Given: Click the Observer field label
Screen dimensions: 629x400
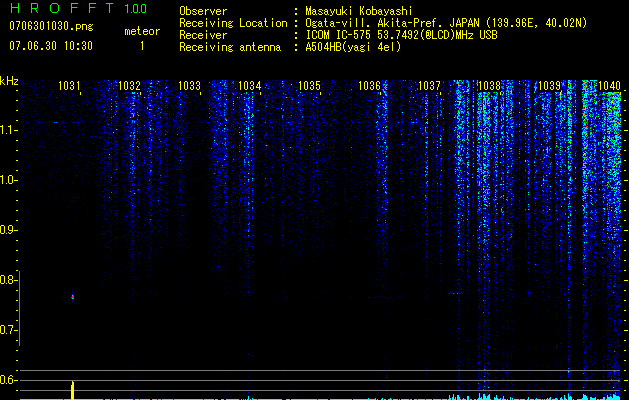Looking at the screenshot, I should point(203,11).
